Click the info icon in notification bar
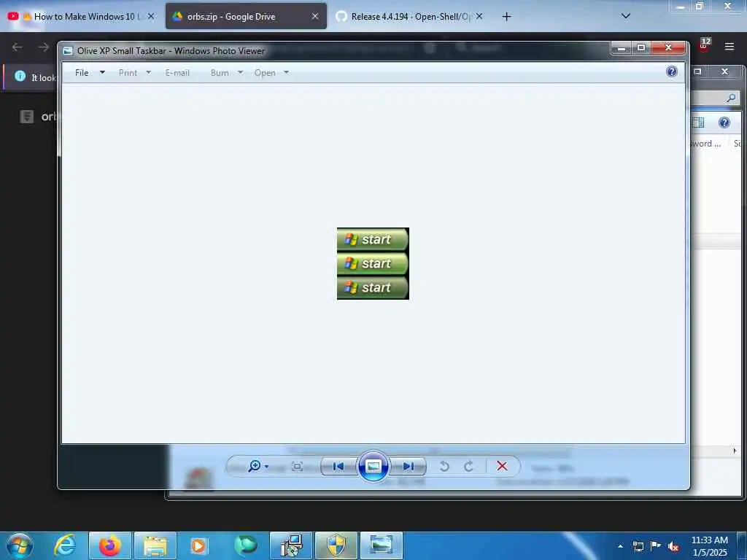747x560 pixels. click(20, 76)
